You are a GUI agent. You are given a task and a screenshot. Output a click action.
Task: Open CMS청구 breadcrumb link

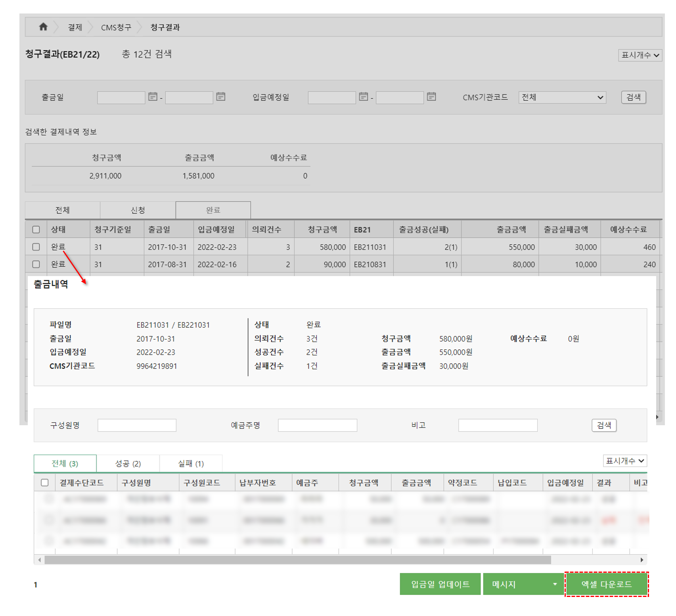point(116,27)
